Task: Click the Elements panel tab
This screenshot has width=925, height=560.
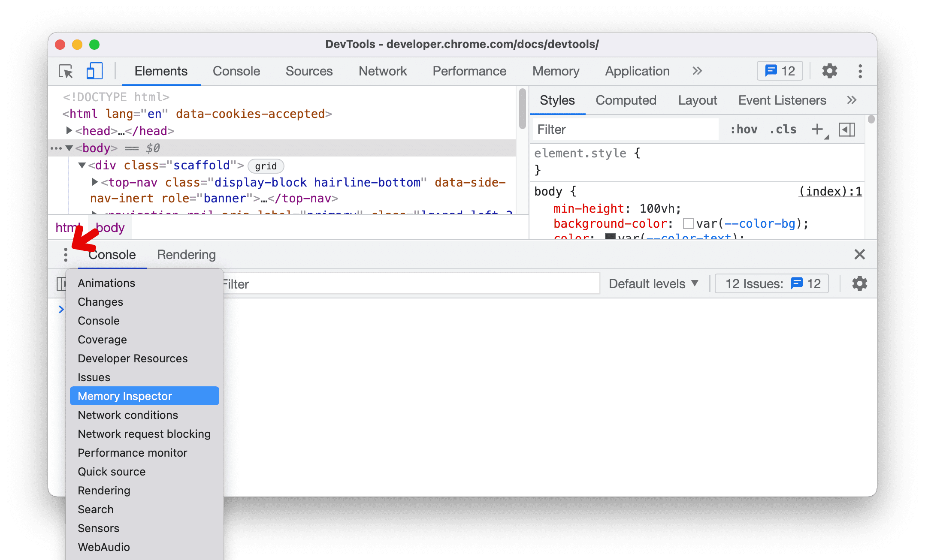Action: pyautogui.click(x=160, y=71)
